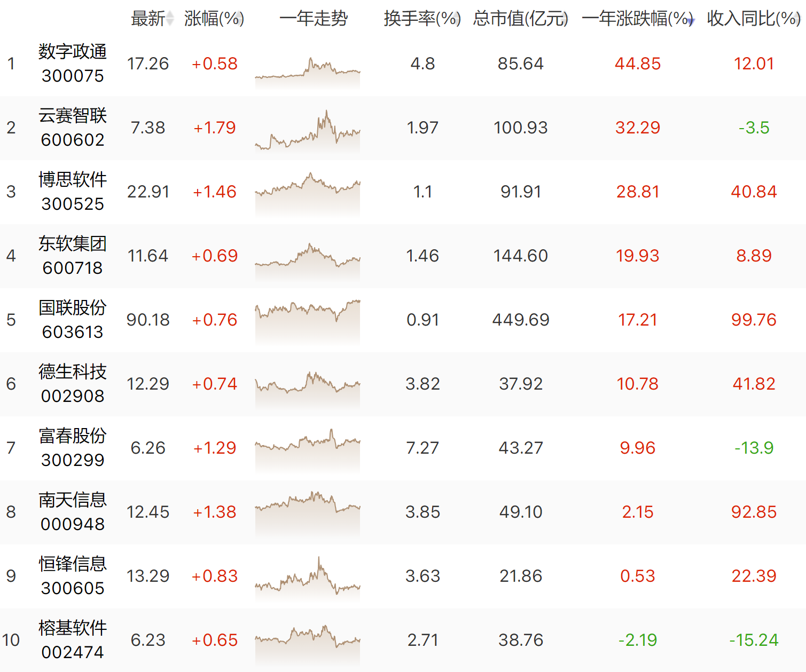Select turnover rate 0.91
Image resolution: width=806 pixels, height=672 pixels.
pyautogui.click(x=422, y=320)
